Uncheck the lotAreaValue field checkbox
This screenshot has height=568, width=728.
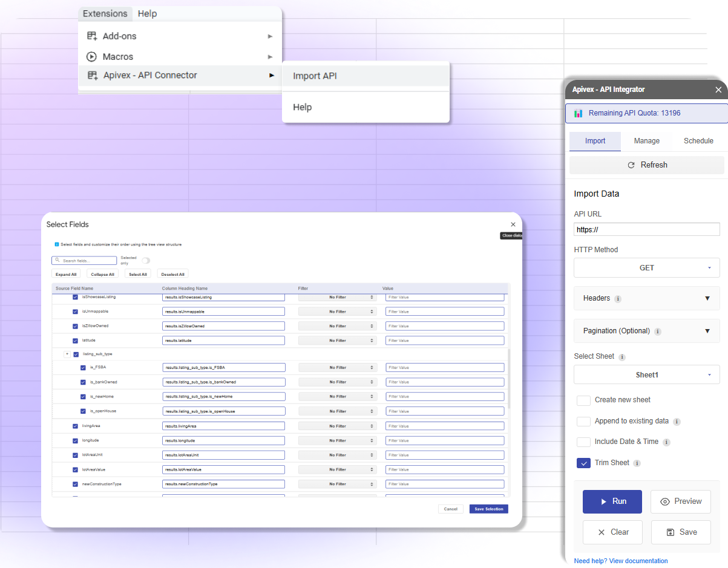click(75, 470)
